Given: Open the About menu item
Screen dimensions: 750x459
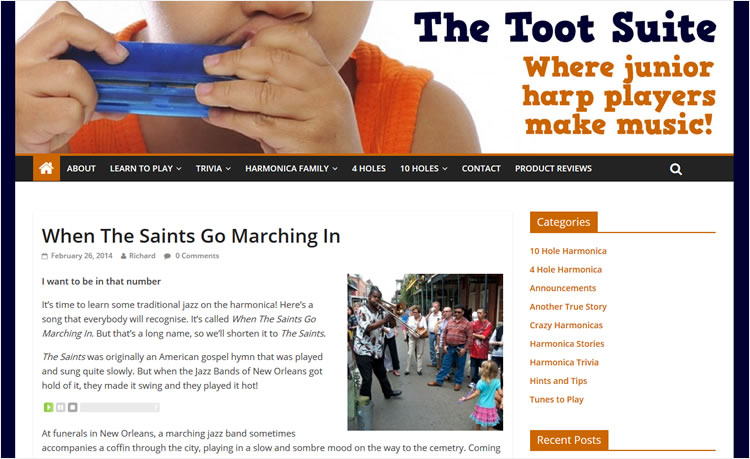Looking at the screenshot, I should pyautogui.click(x=81, y=168).
